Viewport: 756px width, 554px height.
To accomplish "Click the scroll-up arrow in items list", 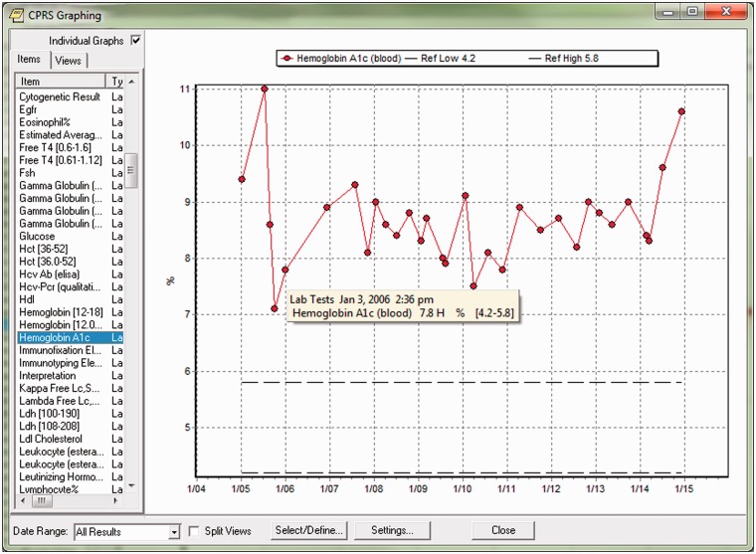I will [x=131, y=81].
